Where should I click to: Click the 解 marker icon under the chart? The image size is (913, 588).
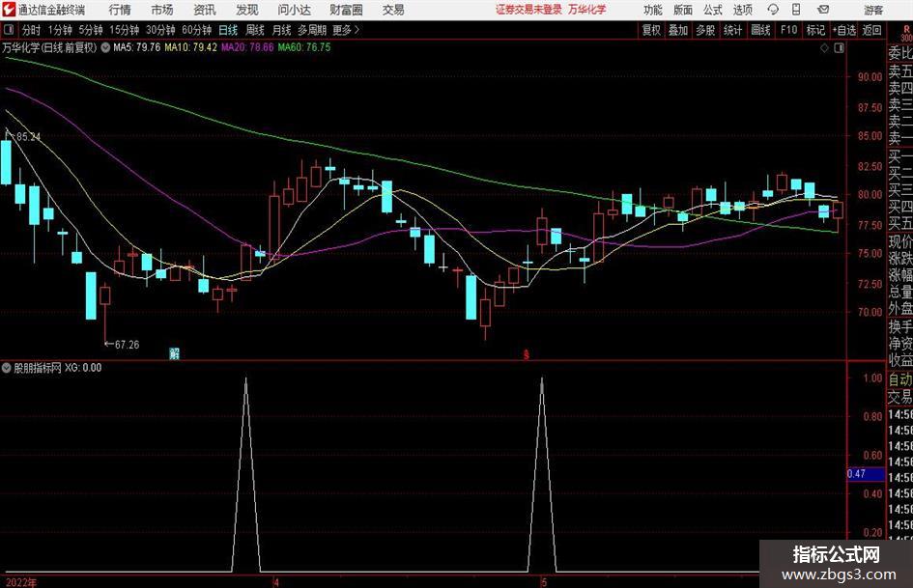click(174, 353)
